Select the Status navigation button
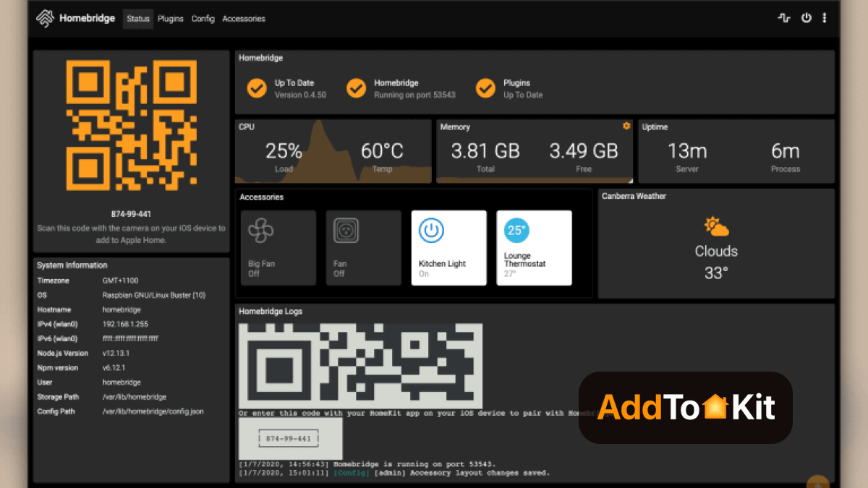This screenshot has width=868, height=488. (x=137, y=19)
